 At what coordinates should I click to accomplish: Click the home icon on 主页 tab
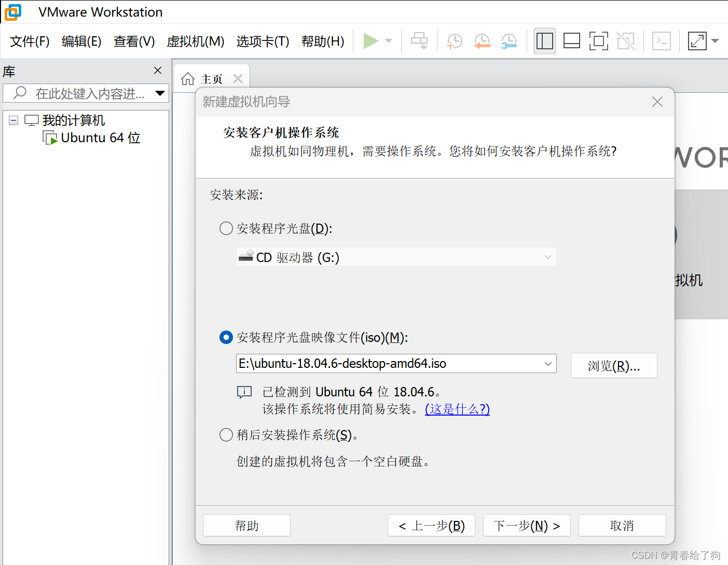(x=188, y=79)
